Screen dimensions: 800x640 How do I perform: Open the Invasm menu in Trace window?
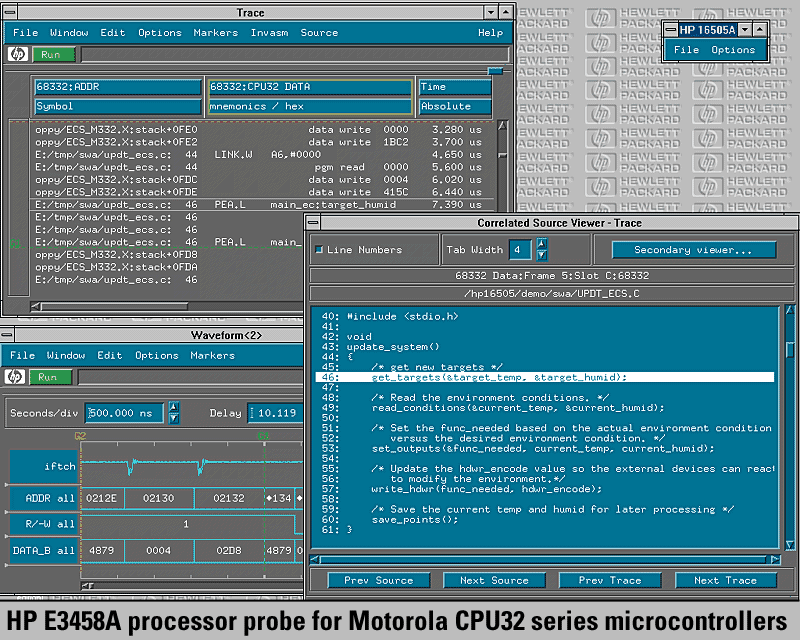coord(269,33)
